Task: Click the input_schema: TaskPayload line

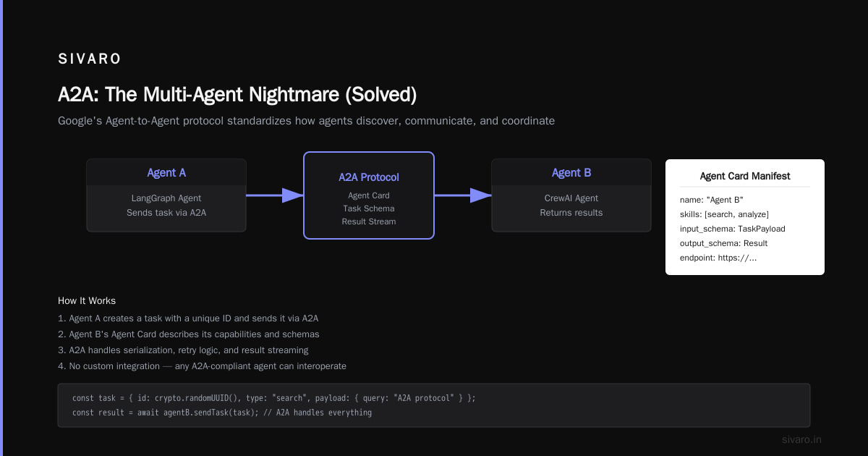Action: [733, 229]
